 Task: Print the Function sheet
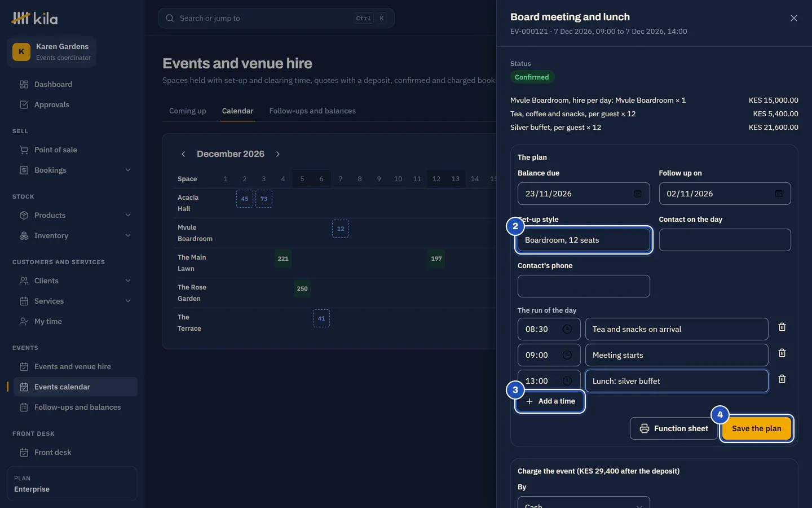pyautogui.click(x=674, y=429)
